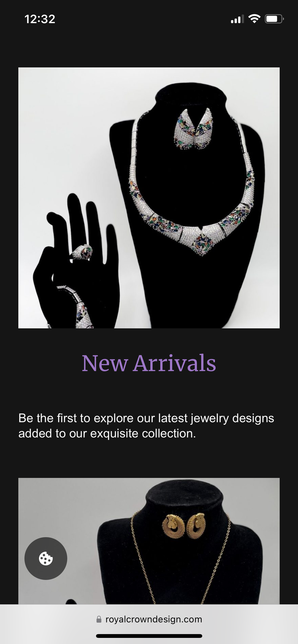The width and height of the screenshot is (298, 644).
Task: Tap the Wi-Fi status icon
Action: (254, 19)
